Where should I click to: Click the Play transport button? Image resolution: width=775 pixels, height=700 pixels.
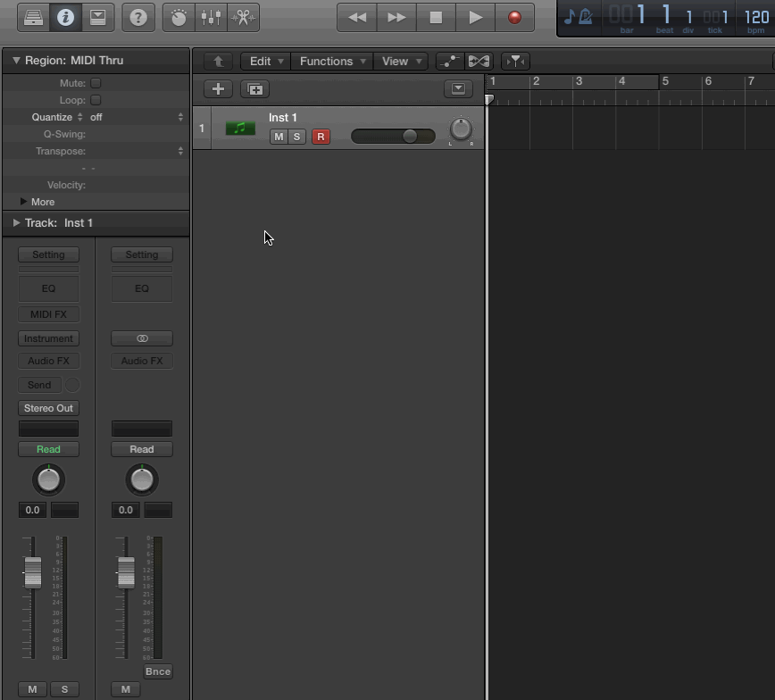tap(475, 17)
